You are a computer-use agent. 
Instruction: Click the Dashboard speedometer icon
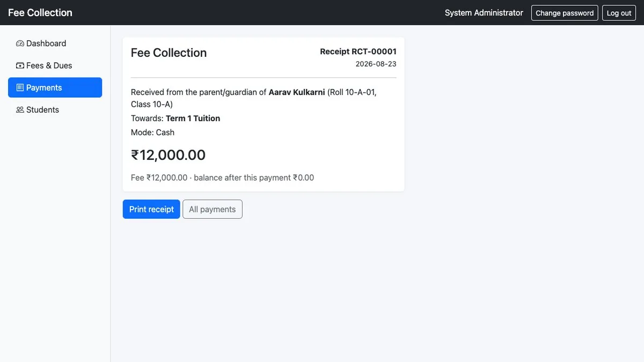tap(20, 43)
